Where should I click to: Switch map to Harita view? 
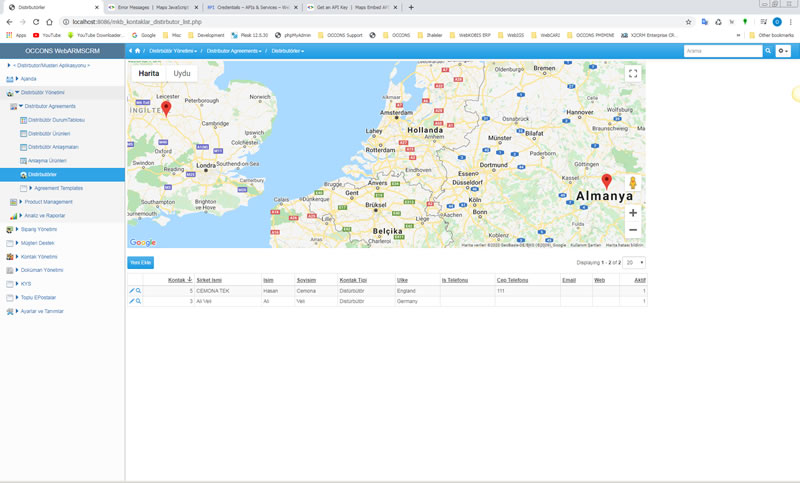click(x=148, y=73)
